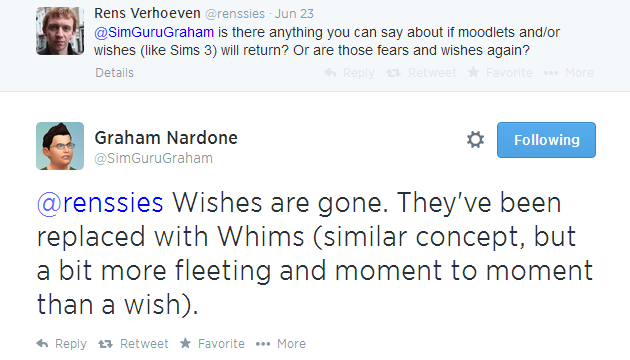Open Rens Verhoeven's profile photo
The image size is (630, 360).
click(x=60, y=31)
